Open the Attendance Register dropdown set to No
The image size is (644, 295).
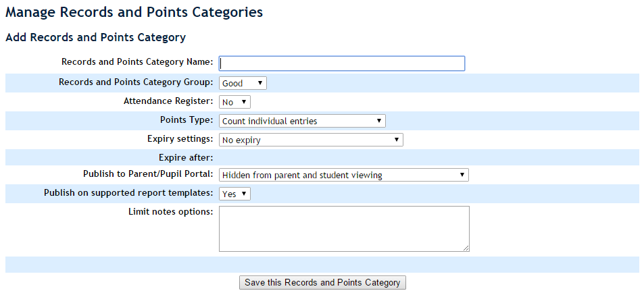coord(234,102)
